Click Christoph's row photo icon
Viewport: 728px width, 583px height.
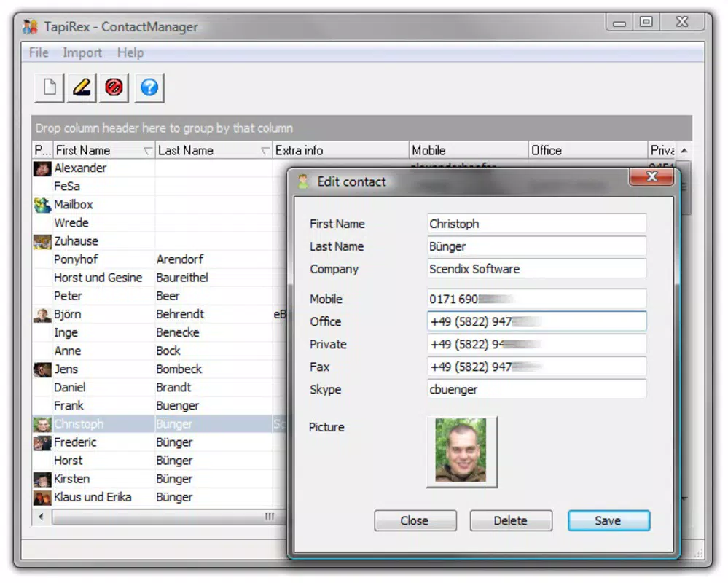[x=42, y=424]
